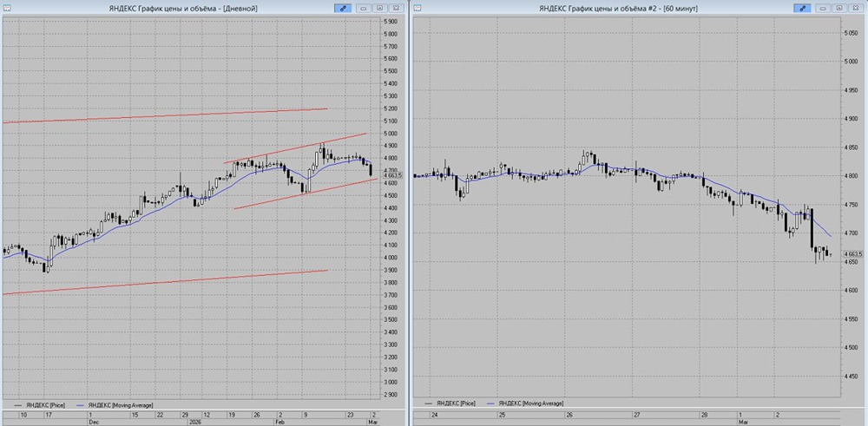Select the uppermost red trend line in daily chart
Viewport: 868px width, 426px height.
click(x=165, y=115)
